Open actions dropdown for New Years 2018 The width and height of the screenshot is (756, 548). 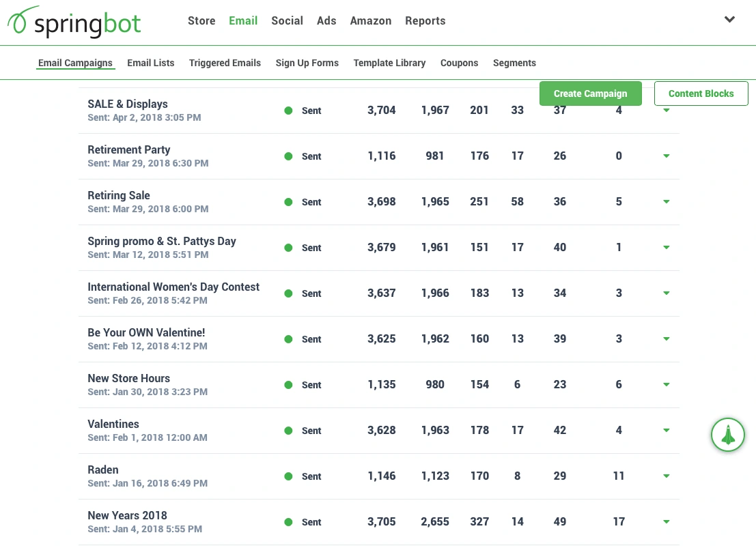click(x=666, y=522)
